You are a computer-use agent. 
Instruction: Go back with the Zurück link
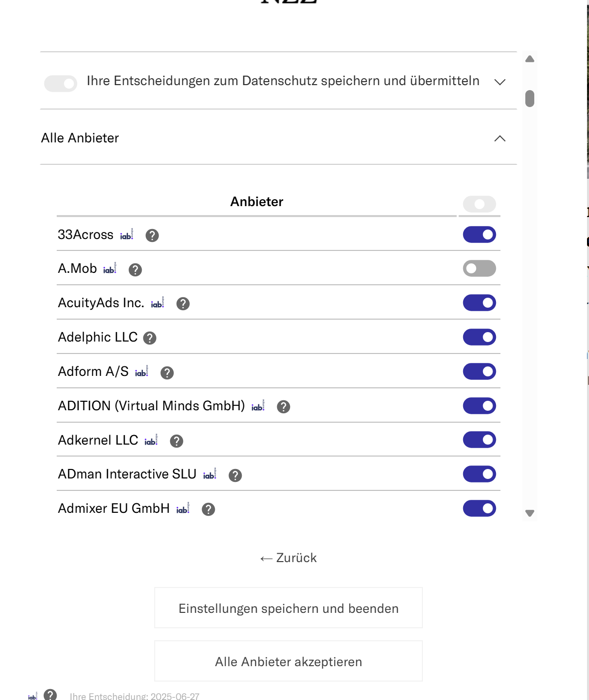(x=289, y=558)
